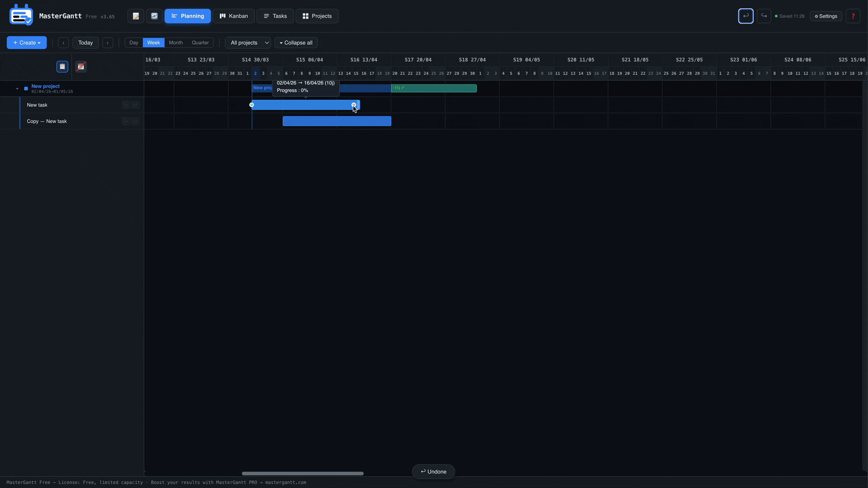Switch to Month view
The image size is (868, 488).
tap(176, 42)
